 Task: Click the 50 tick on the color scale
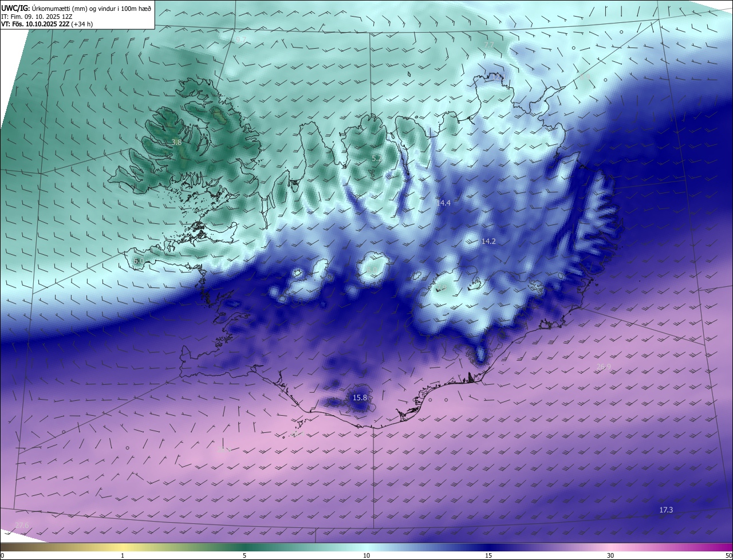coord(728,555)
